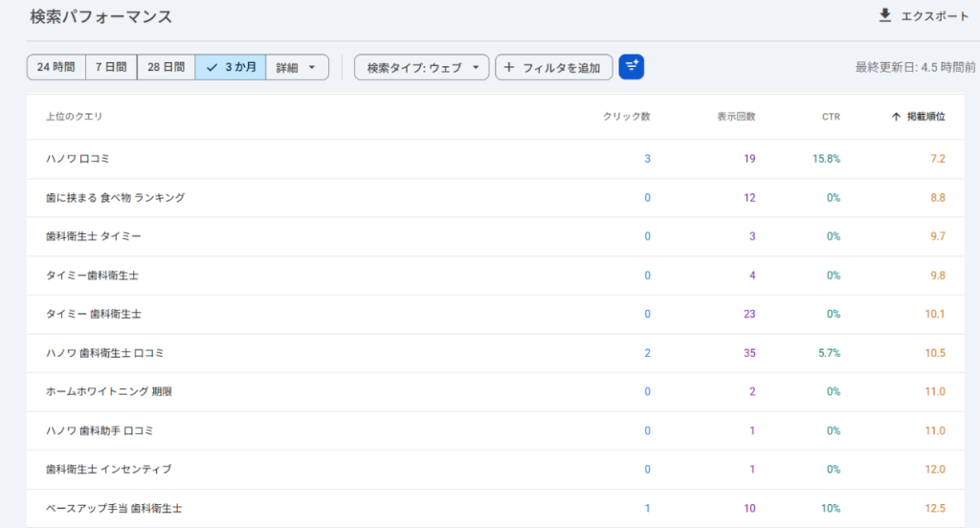Sort by 表示回数 column header
980x528 pixels.
point(736,117)
